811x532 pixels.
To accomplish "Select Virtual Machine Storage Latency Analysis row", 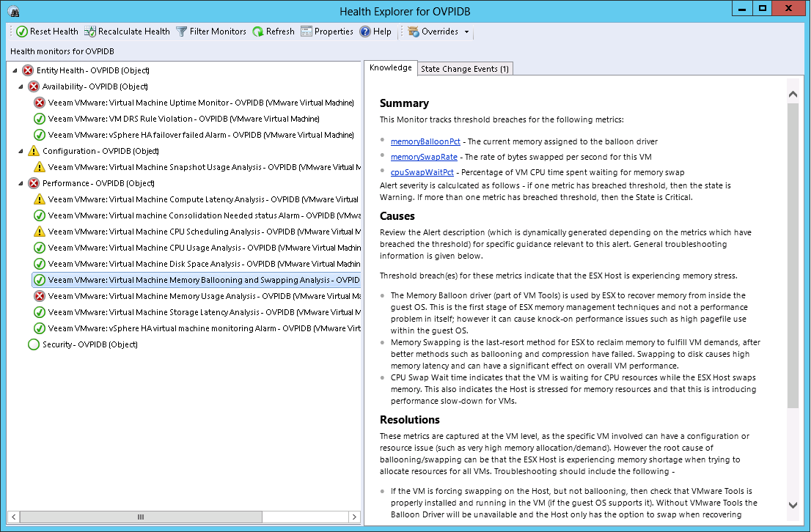I will point(205,311).
